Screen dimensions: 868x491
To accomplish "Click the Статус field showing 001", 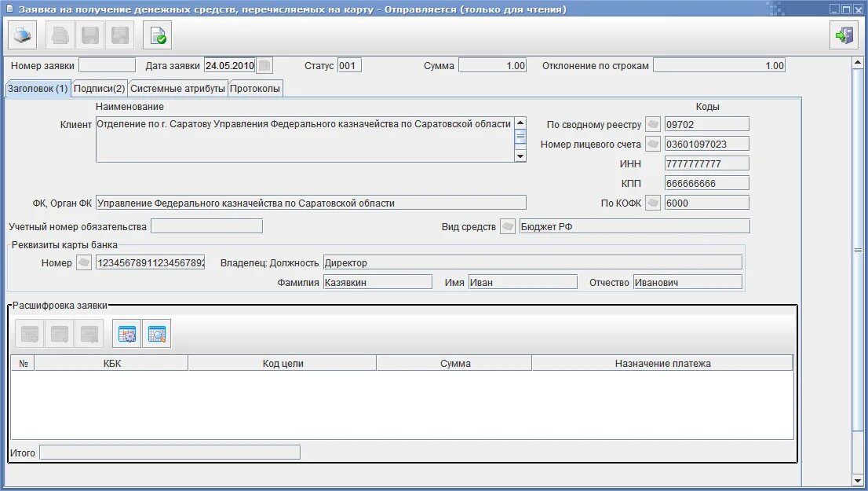I will click(x=349, y=65).
